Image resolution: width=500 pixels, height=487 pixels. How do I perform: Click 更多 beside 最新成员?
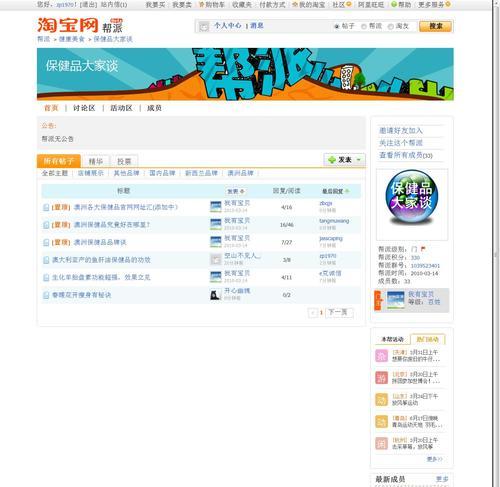point(442,479)
